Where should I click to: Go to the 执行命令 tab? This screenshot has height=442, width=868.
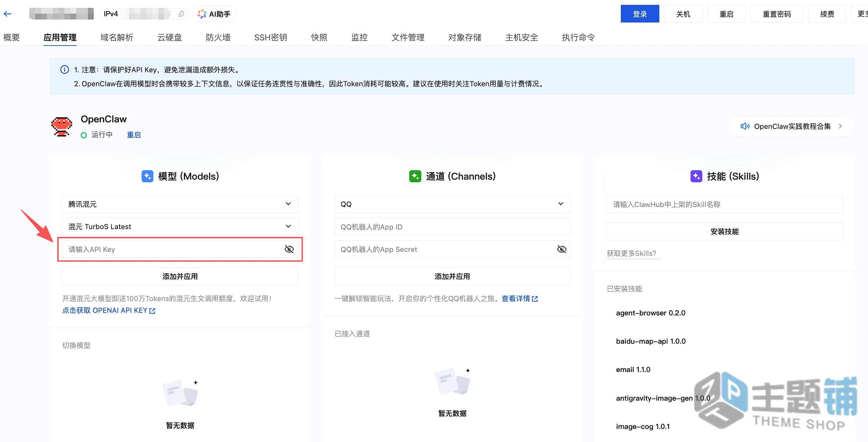coord(578,37)
